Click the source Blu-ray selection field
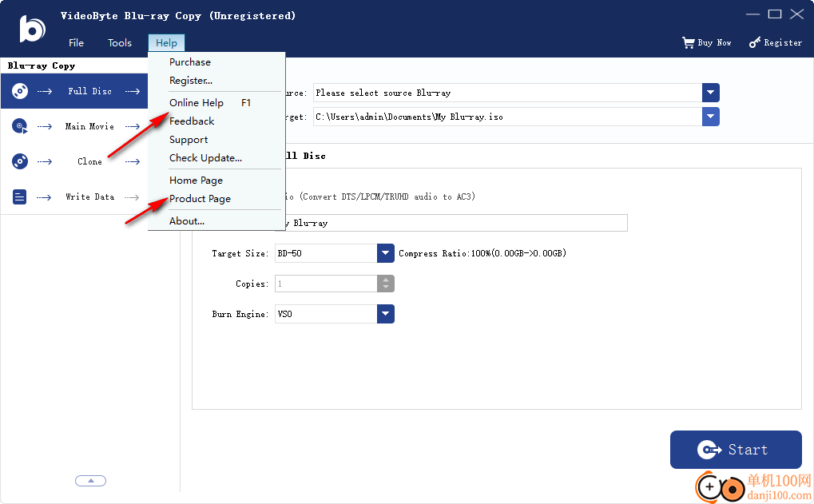The height and width of the screenshot is (504, 814). (507, 93)
